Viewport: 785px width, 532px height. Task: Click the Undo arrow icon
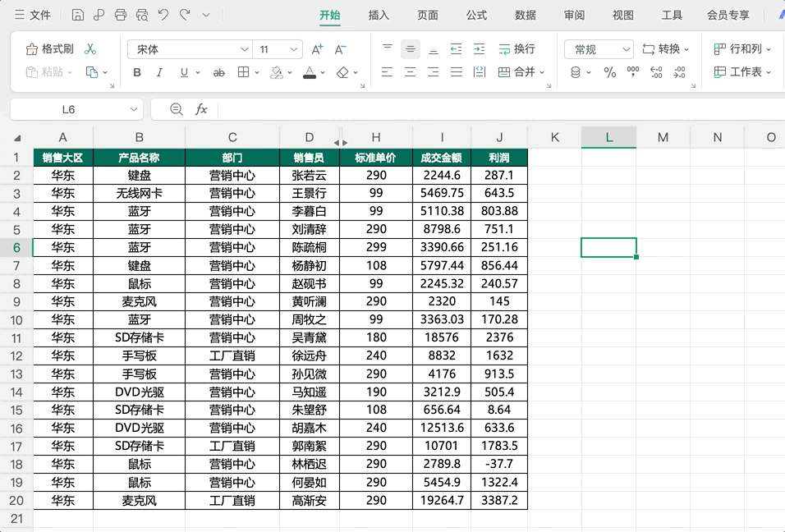tap(163, 15)
